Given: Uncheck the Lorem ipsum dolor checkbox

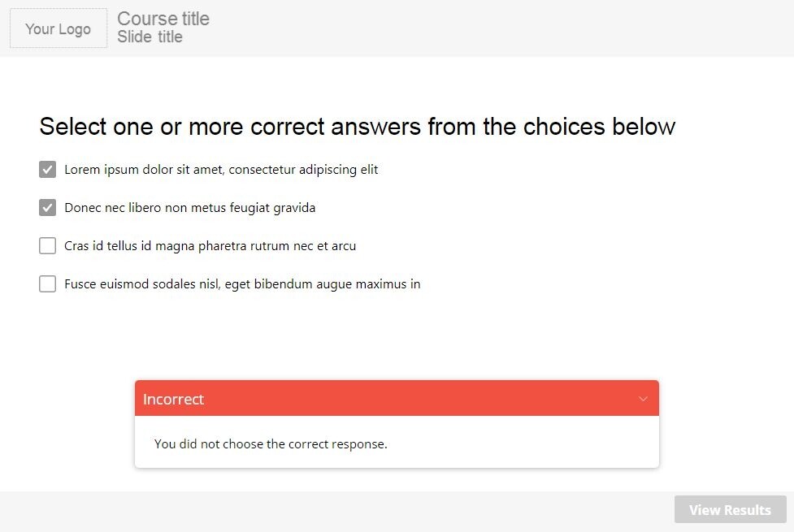Looking at the screenshot, I should coord(47,170).
